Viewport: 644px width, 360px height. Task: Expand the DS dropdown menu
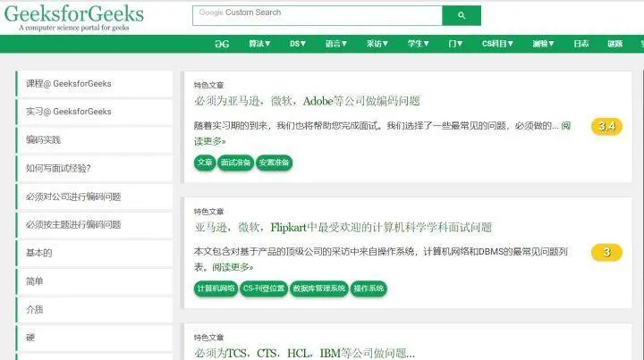(298, 44)
